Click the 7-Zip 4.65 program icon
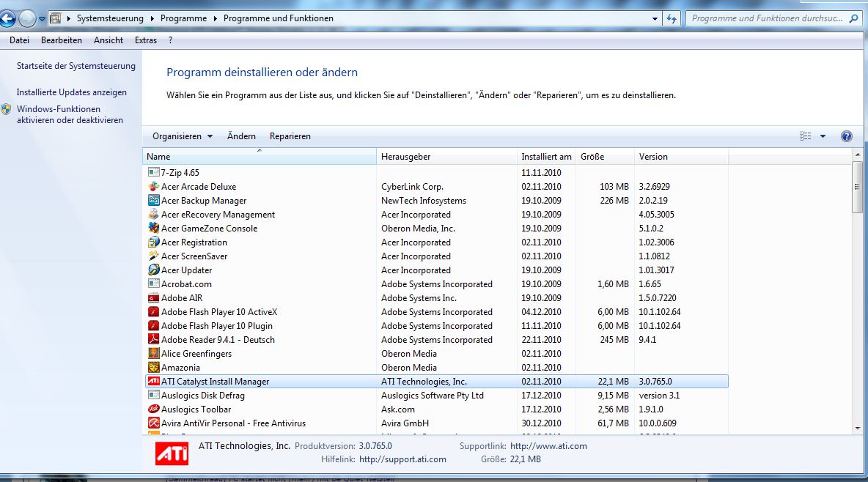 154,172
